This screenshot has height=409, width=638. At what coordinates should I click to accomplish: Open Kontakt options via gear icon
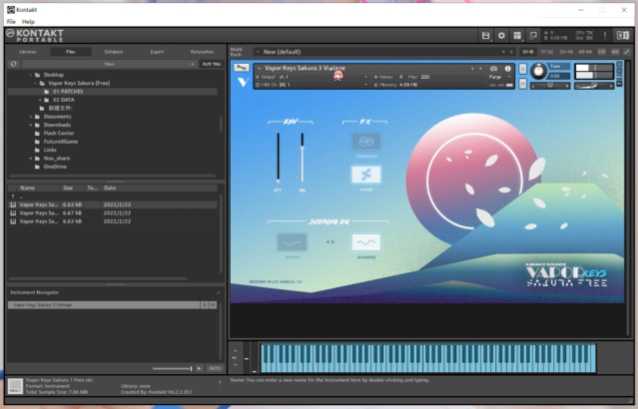501,36
